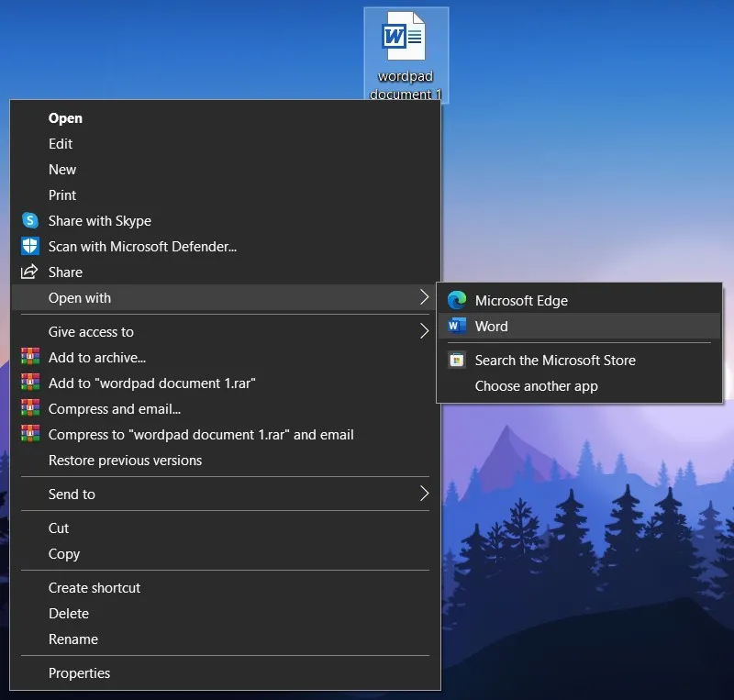Screen dimensions: 734x700
Task: Select Rename from the context menu
Action: (x=71, y=639)
